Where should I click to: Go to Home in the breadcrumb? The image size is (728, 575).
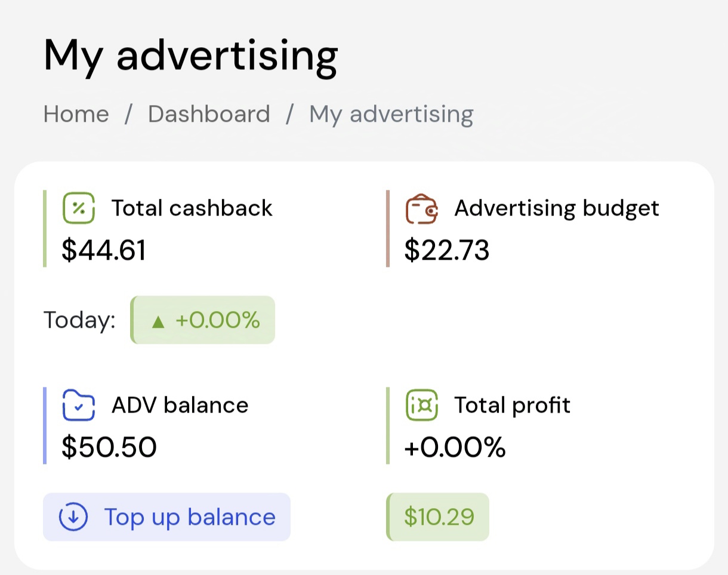pos(76,113)
